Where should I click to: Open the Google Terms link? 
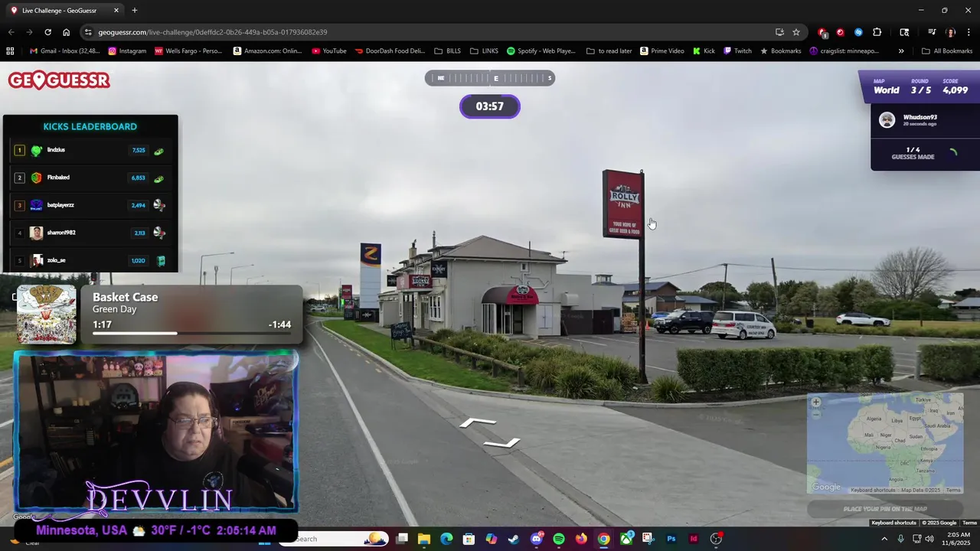point(969,523)
